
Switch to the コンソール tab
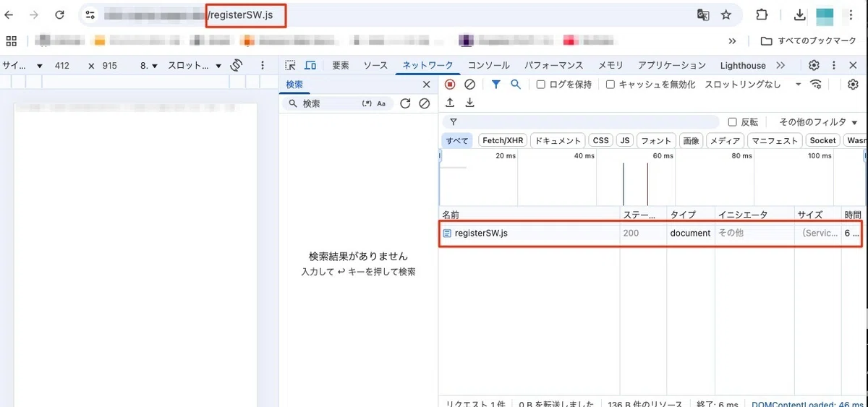[x=488, y=65]
